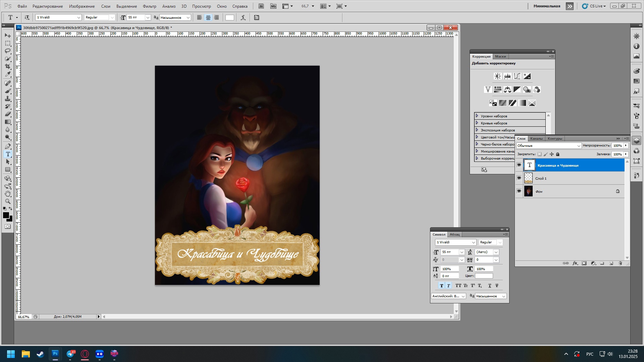Open the Фильтр menu
The width and height of the screenshot is (644, 362).
click(x=149, y=6)
